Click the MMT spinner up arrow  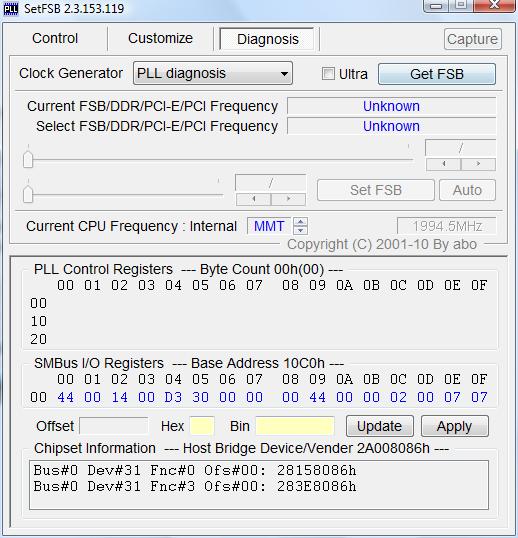[x=301, y=222]
